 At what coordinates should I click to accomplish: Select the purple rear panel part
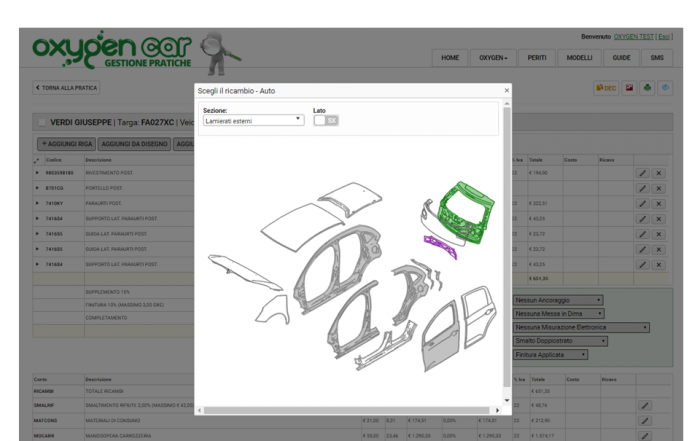(440, 246)
